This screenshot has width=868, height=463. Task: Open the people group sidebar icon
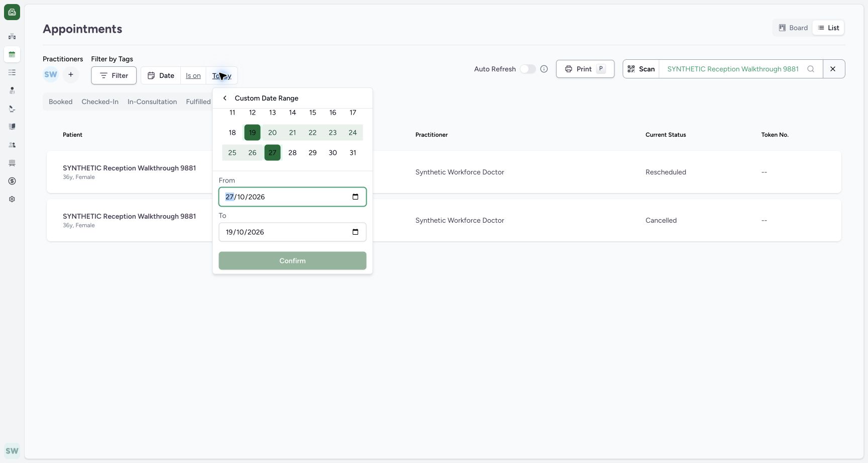(12, 145)
